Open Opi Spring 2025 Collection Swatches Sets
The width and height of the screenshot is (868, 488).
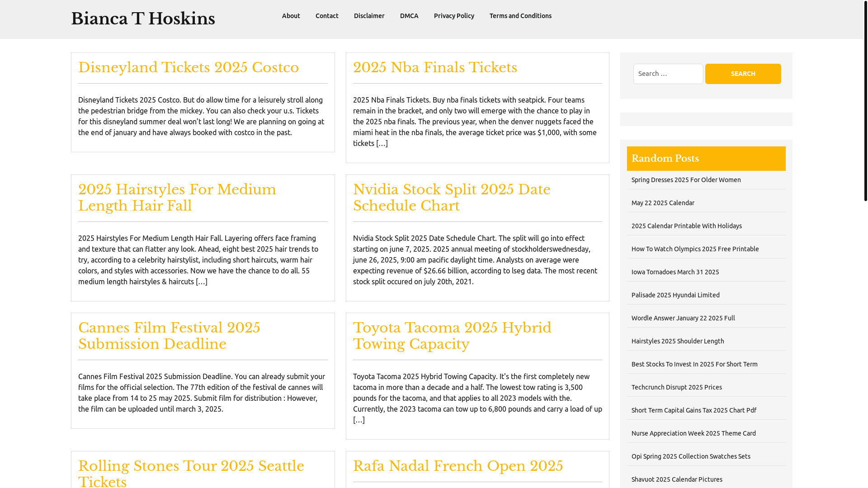point(691,456)
